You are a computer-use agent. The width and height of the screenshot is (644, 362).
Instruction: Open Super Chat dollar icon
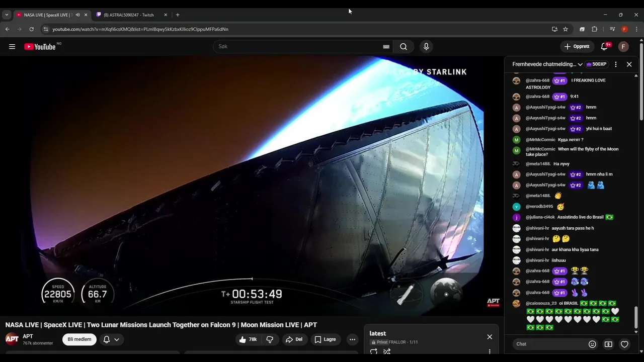click(608, 344)
